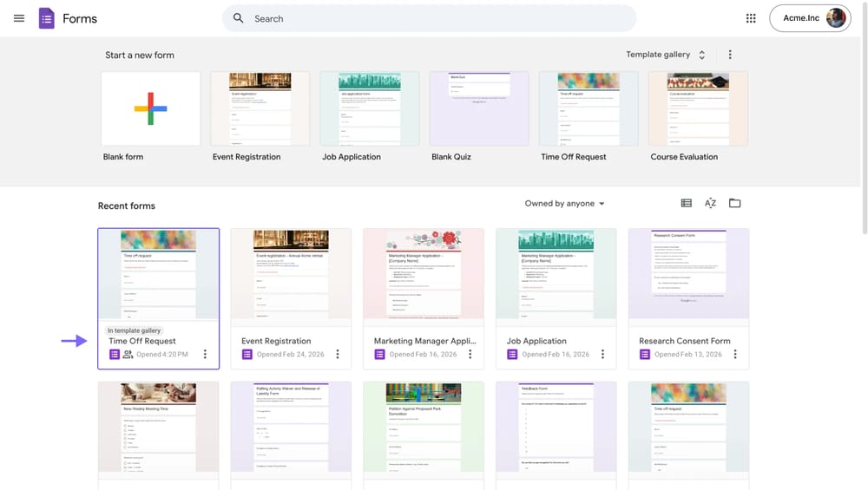The image size is (868, 490).
Task: Click the In template gallery badge
Action: click(134, 330)
